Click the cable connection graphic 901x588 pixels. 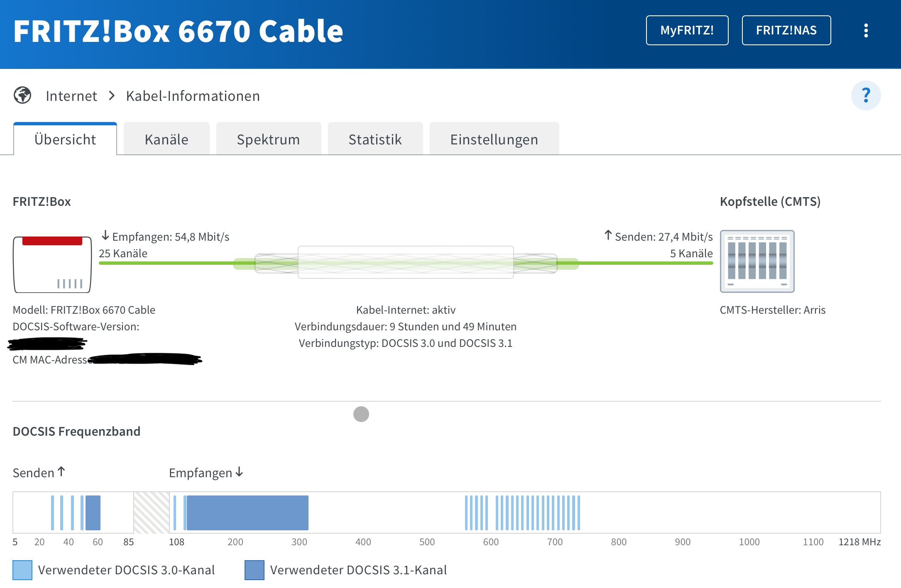coord(406,262)
